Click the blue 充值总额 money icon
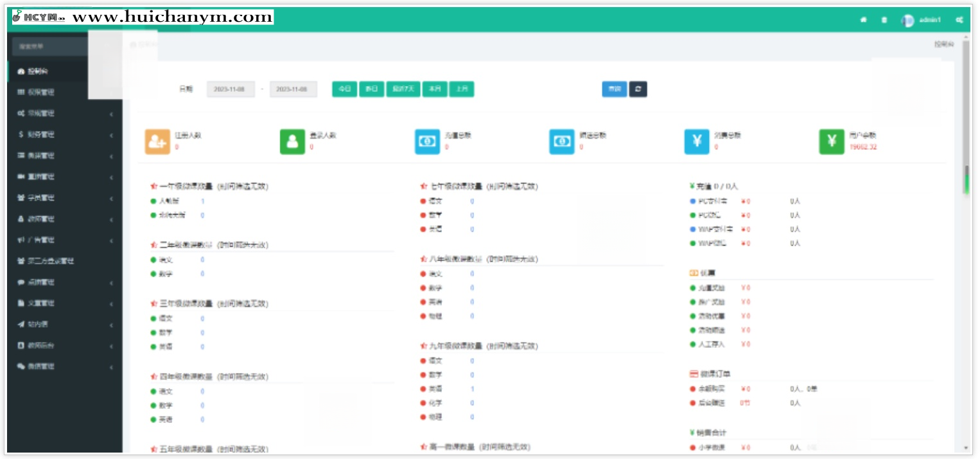980x459 pixels. tap(427, 141)
